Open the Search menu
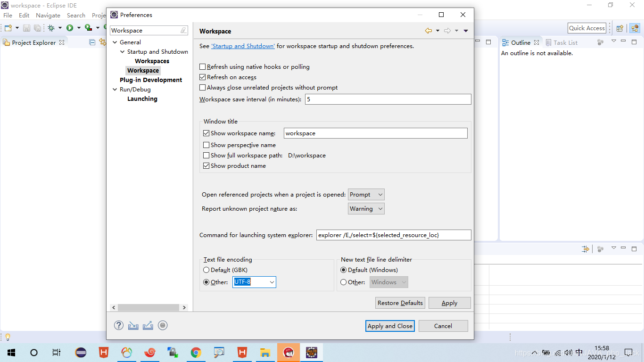 coord(76,15)
